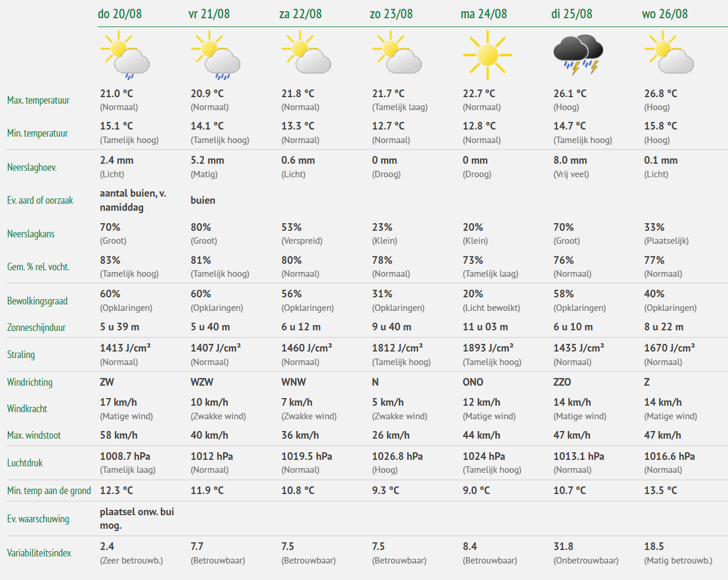The image size is (728, 580).
Task: Click the Luchtdruk row label
Action: 25,463
